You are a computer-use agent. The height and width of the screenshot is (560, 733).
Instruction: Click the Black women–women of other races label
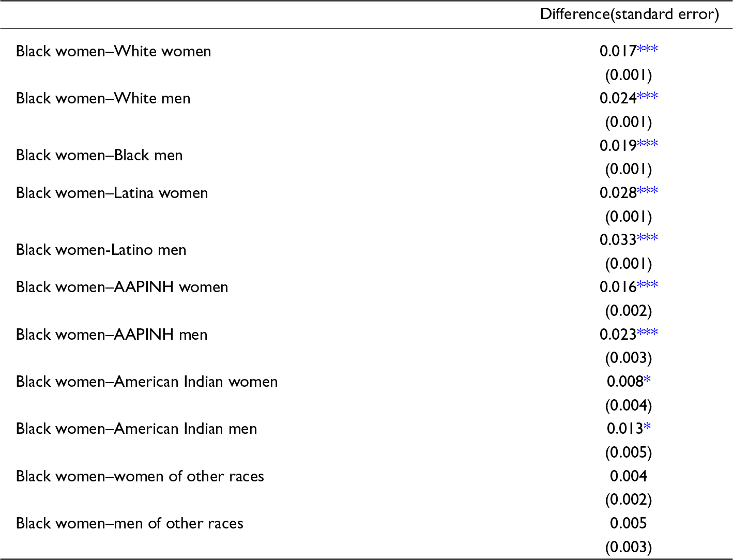click(140, 476)
